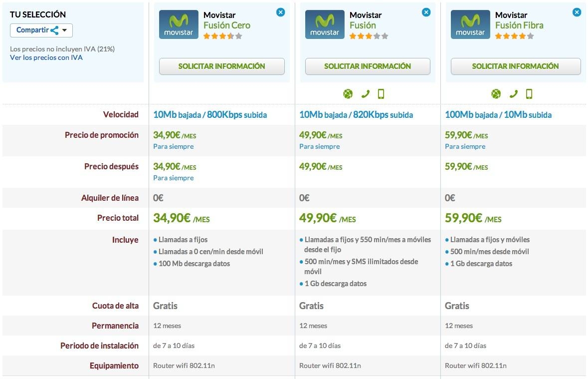This screenshot has height=379, width=588.
Task: Remove Movistar Fusión Fibra from comparison
Action: coord(577,12)
